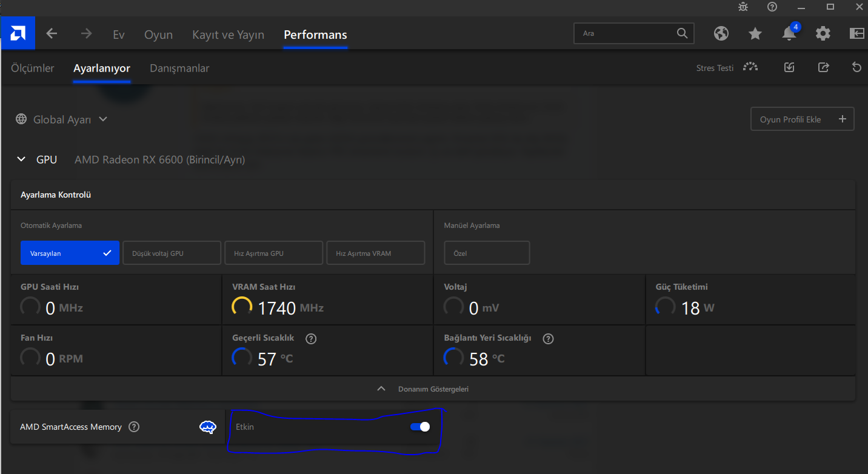
Task: Go back with the left arrow
Action: pos(52,34)
